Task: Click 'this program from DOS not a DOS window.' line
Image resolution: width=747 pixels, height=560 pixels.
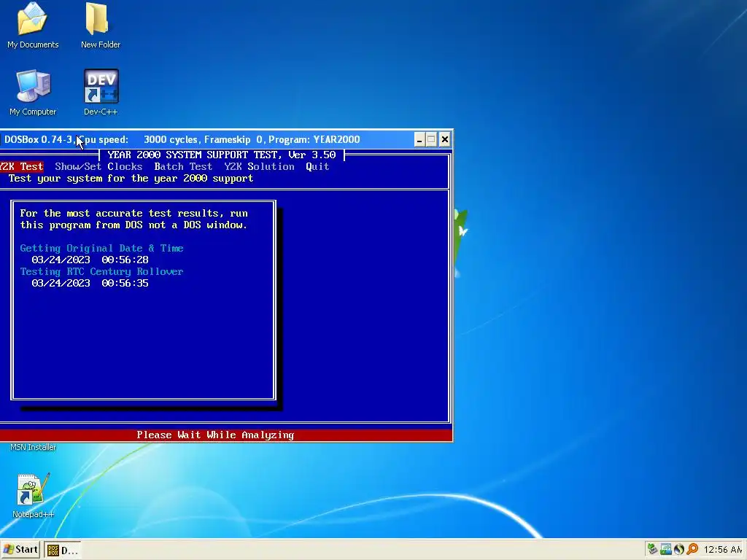Action: click(133, 225)
